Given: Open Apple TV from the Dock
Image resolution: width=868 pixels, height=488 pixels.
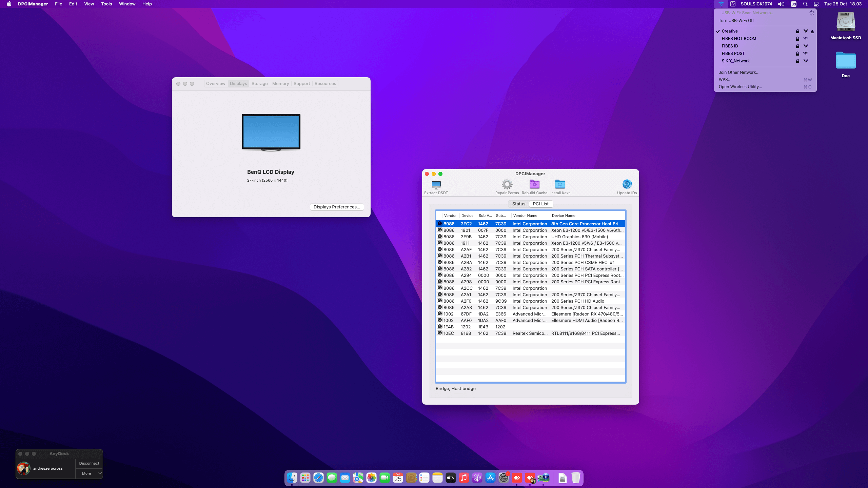Looking at the screenshot, I should (x=451, y=478).
